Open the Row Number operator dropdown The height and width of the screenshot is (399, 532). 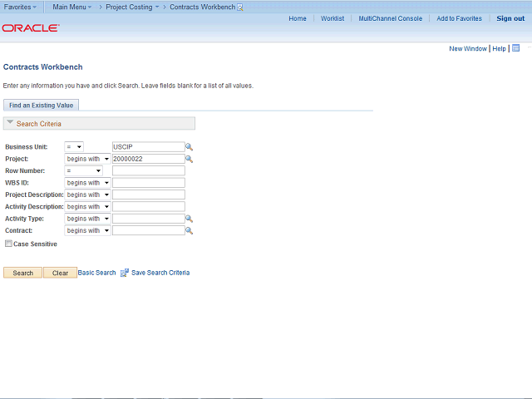click(x=83, y=170)
